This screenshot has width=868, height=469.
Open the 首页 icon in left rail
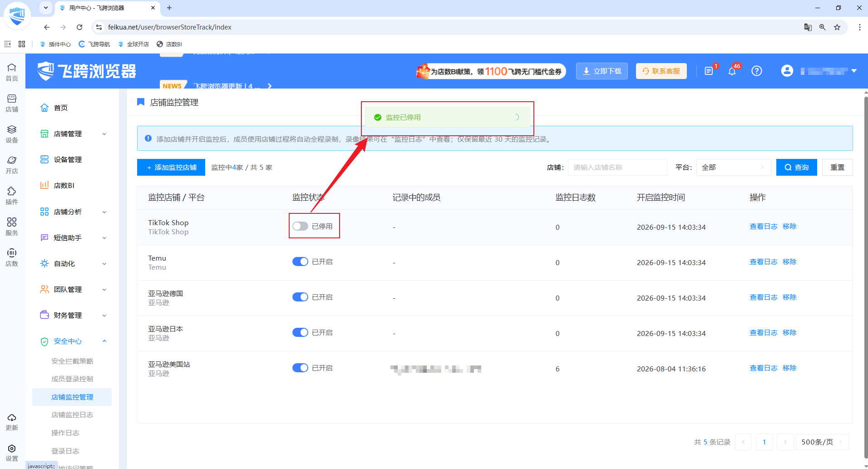12,72
